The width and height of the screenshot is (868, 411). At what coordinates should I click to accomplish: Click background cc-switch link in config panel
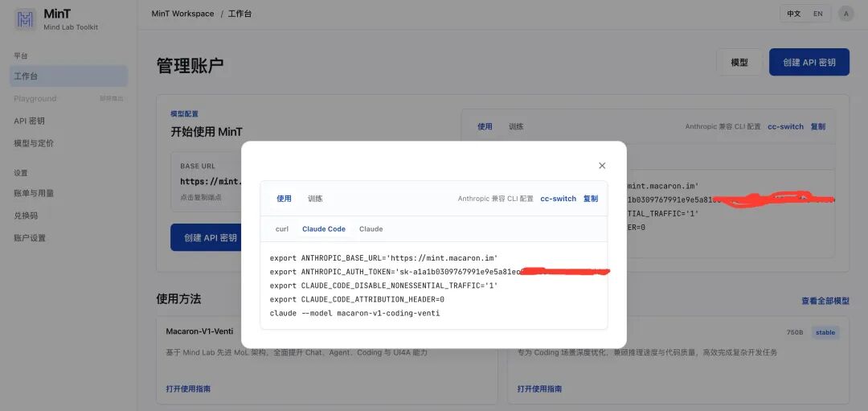[785, 126]
